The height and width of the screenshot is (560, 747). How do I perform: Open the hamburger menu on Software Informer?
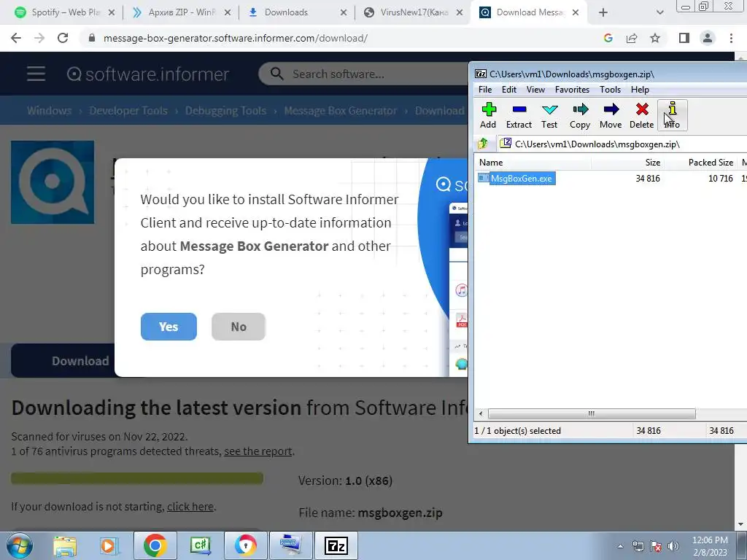tap(36, 74)
